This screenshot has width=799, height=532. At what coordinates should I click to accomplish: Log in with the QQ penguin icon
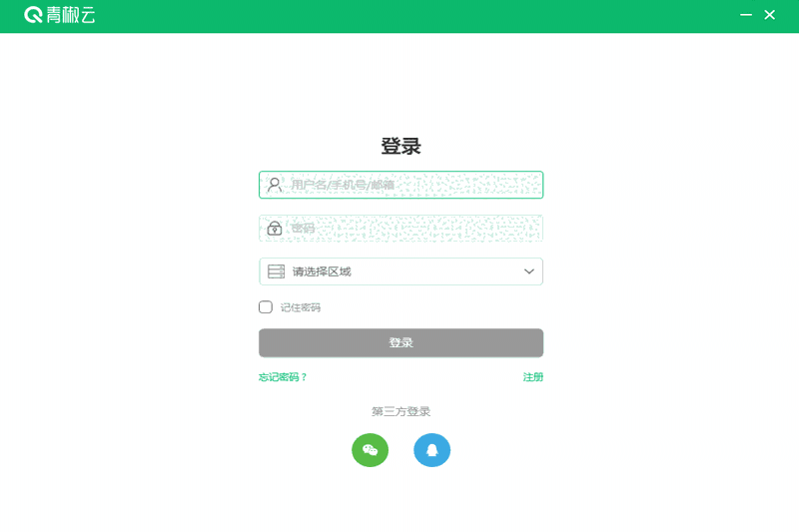(432, 450)
